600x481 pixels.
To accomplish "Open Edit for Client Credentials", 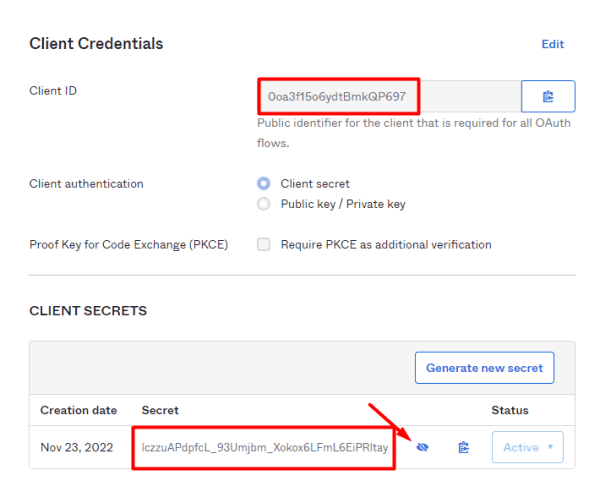I will pyautogui.click(x=553, y=44).
